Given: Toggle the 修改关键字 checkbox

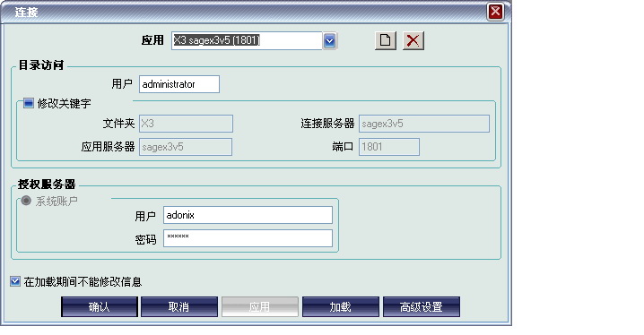Looking at the screenshot, I should click(x=29, y=103).
